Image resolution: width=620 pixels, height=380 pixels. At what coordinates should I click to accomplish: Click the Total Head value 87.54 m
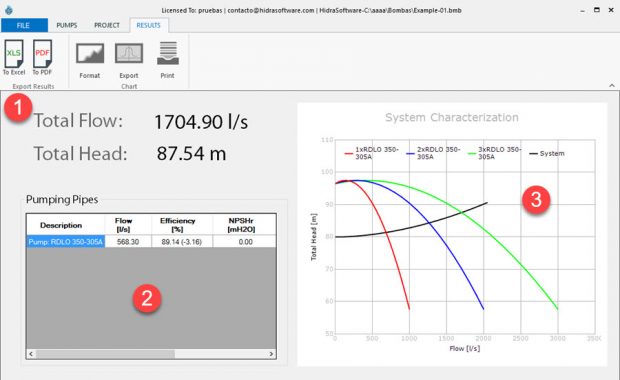(191, 153)
